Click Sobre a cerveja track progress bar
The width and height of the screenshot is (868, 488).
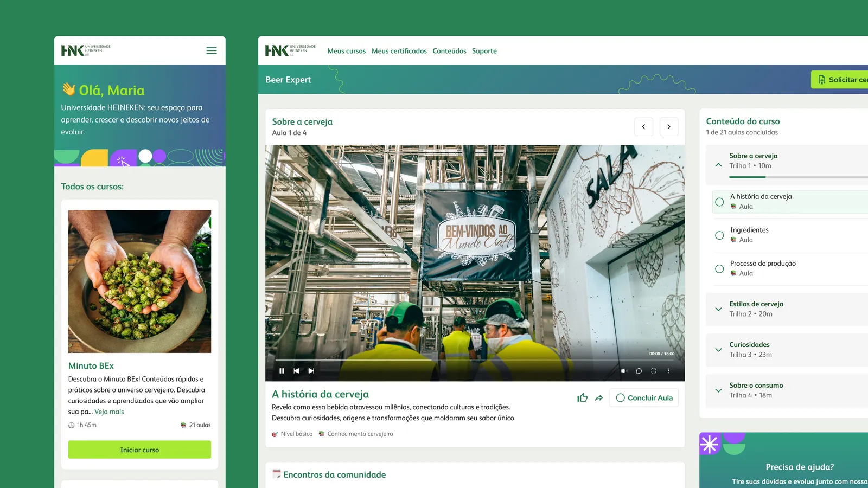(x=799, y=177)
